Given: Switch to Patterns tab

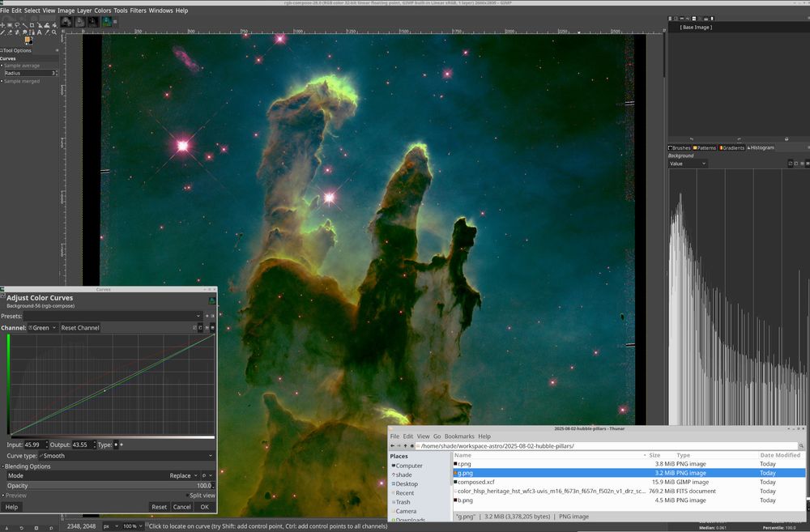Looking at the screenshot, I should 704,147.
